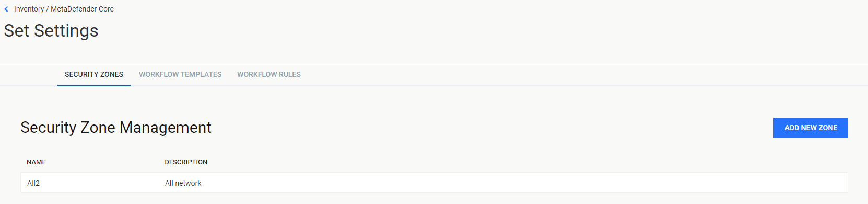This screenshot has width=868, height=204.
Task: Sort by the Name column header
Action: coord(37,162)
